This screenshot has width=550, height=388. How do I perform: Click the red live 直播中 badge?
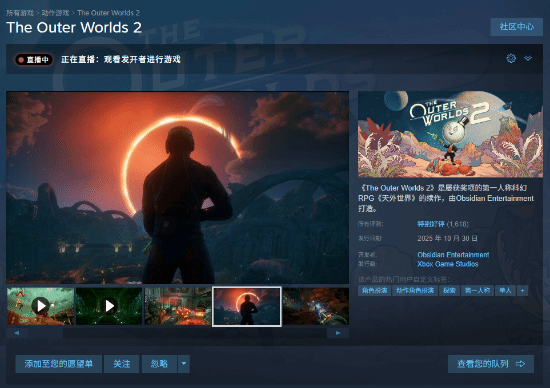click(34, 60)
